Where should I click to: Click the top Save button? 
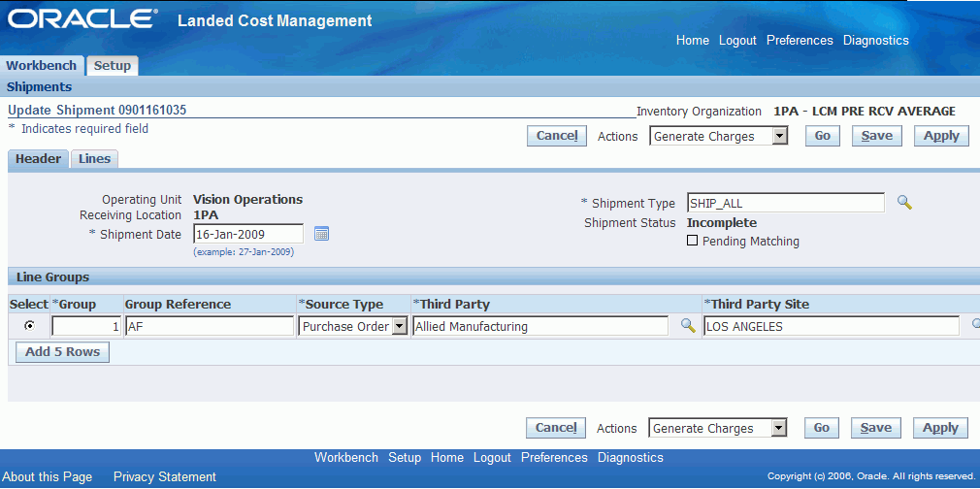pos(877,136)
